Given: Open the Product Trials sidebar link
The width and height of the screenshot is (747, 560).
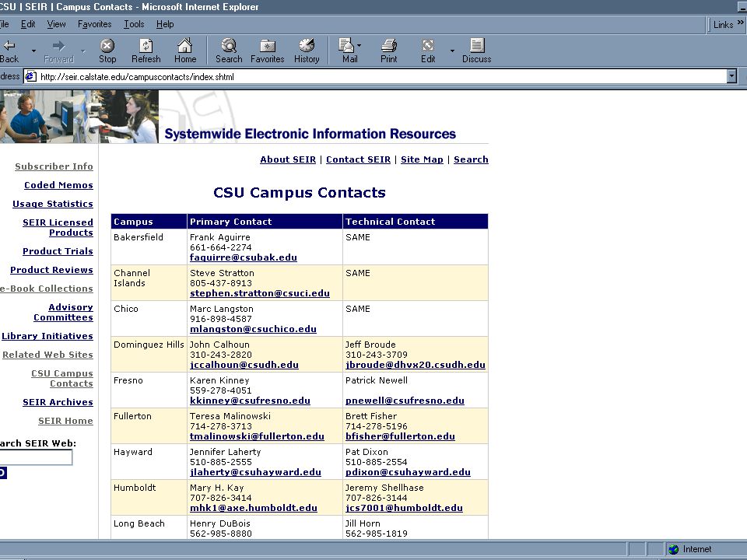Looking at the screenshot, I should [58, 251].
